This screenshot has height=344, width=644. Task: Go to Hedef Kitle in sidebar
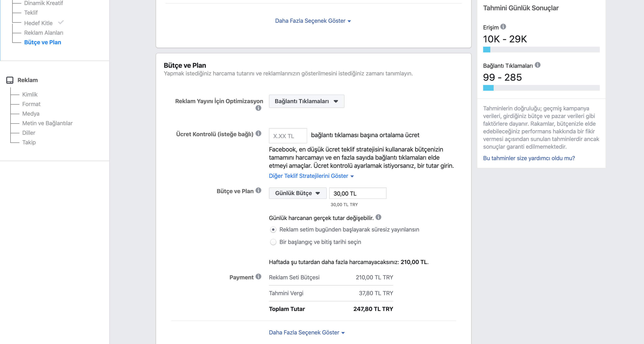[38, 23]
